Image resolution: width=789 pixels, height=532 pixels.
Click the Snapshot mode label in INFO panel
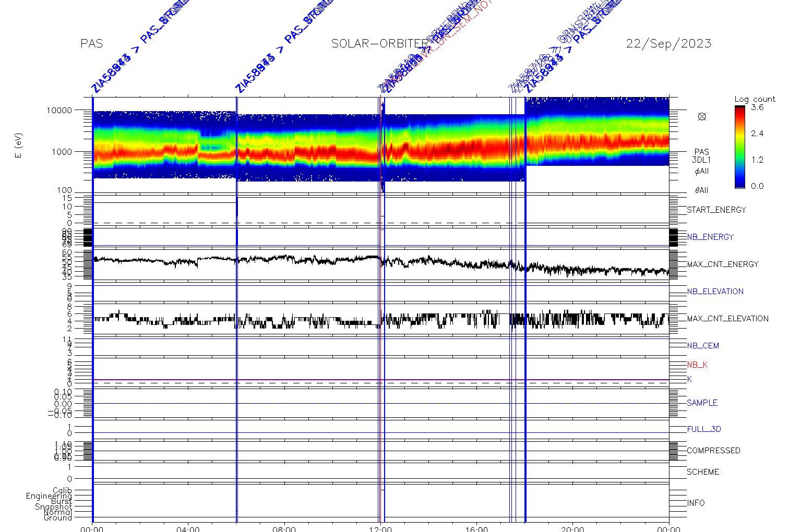54,507
